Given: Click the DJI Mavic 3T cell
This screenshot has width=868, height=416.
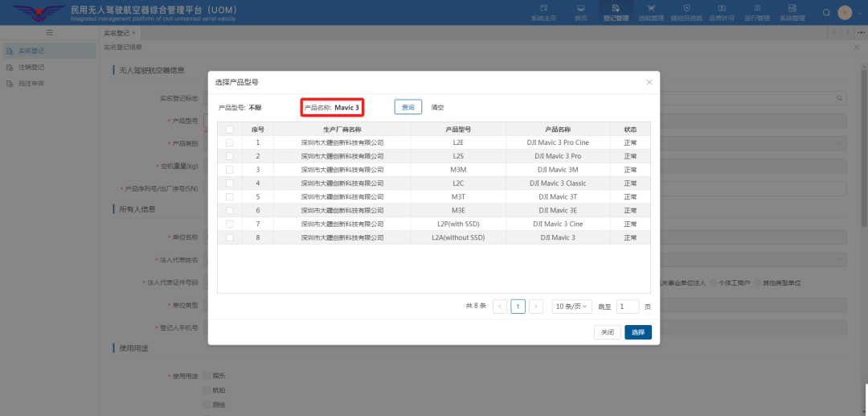Looking at the screenshot, I should pos(558,196).
